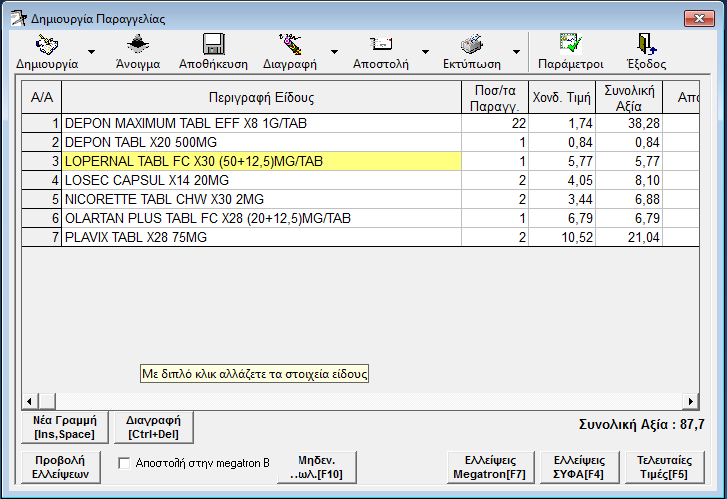Viewport: 727px width, 499px height.
Task: Expand the Αποστολή dropdown arrow
Action: tap(425, 51)
